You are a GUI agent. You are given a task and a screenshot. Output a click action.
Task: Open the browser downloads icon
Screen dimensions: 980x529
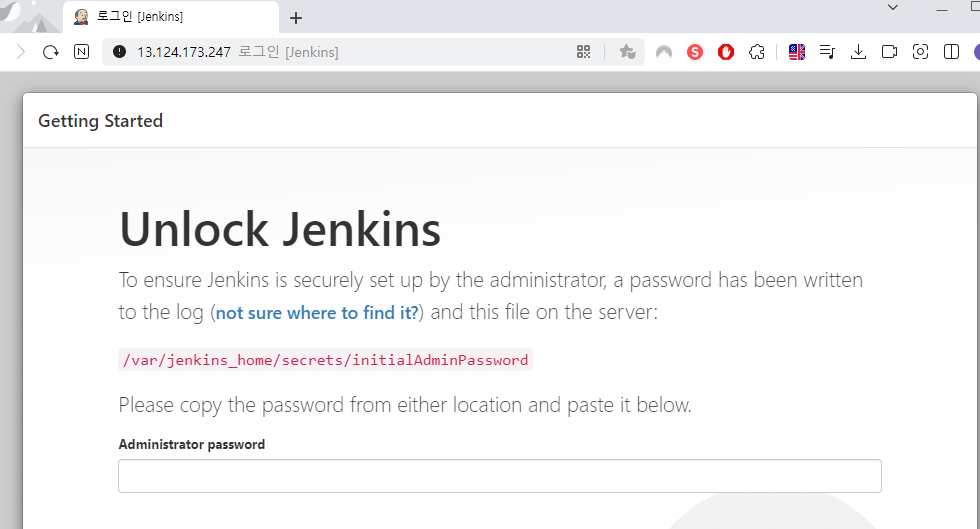(859, 52)
